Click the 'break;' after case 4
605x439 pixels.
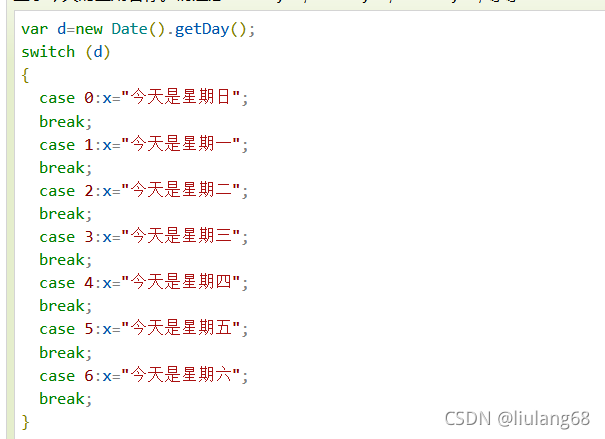click(66, 306)
